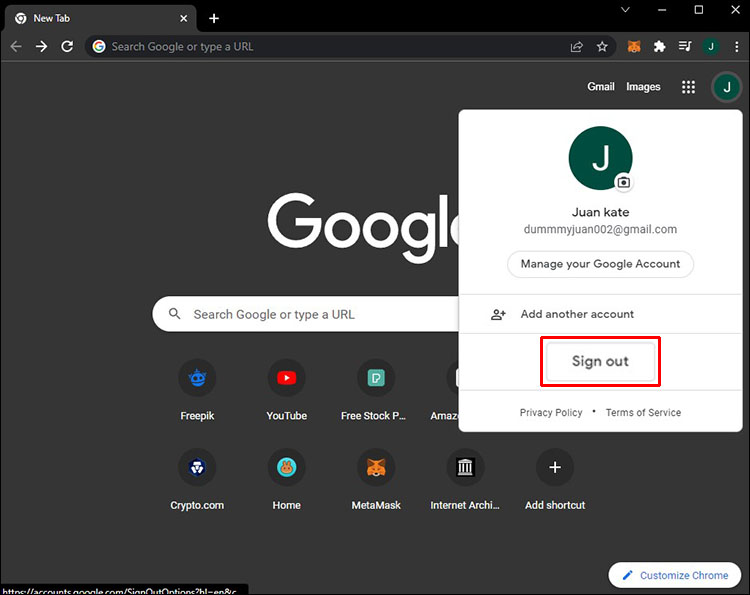Open the Gmail link
Screen dimensions: 750x595
coord(601,87)
